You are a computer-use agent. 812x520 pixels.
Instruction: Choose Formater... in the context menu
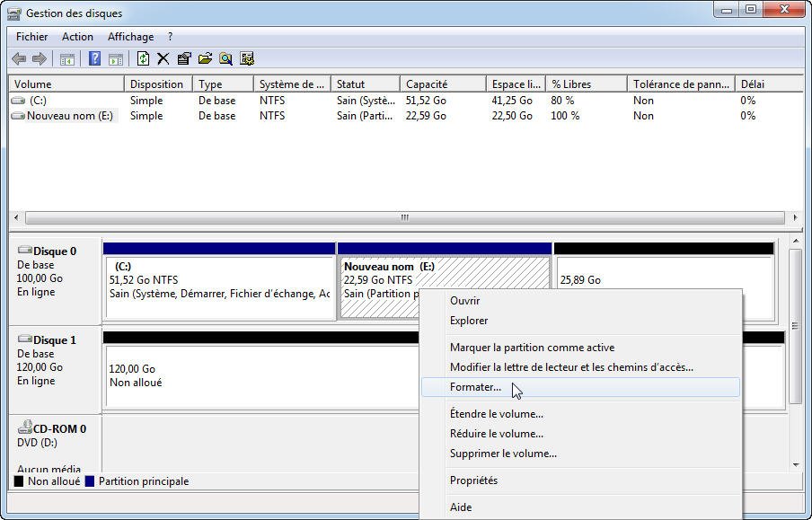pos(475,387)
